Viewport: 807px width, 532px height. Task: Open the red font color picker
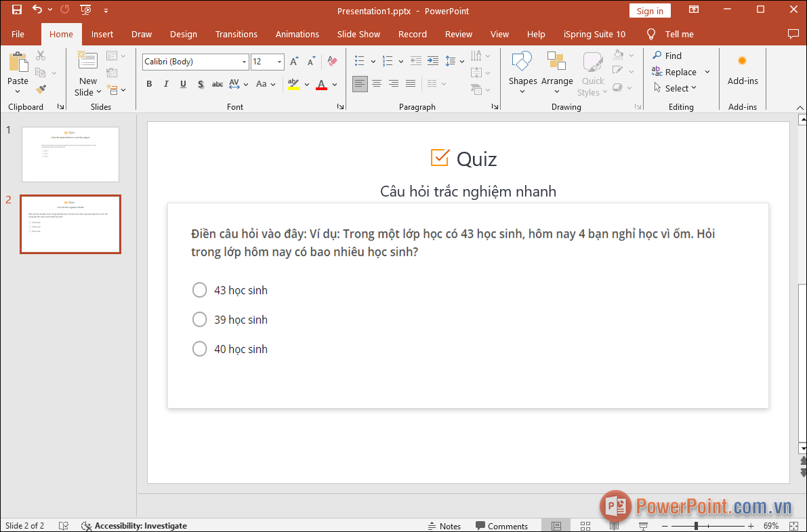[335, 84]
